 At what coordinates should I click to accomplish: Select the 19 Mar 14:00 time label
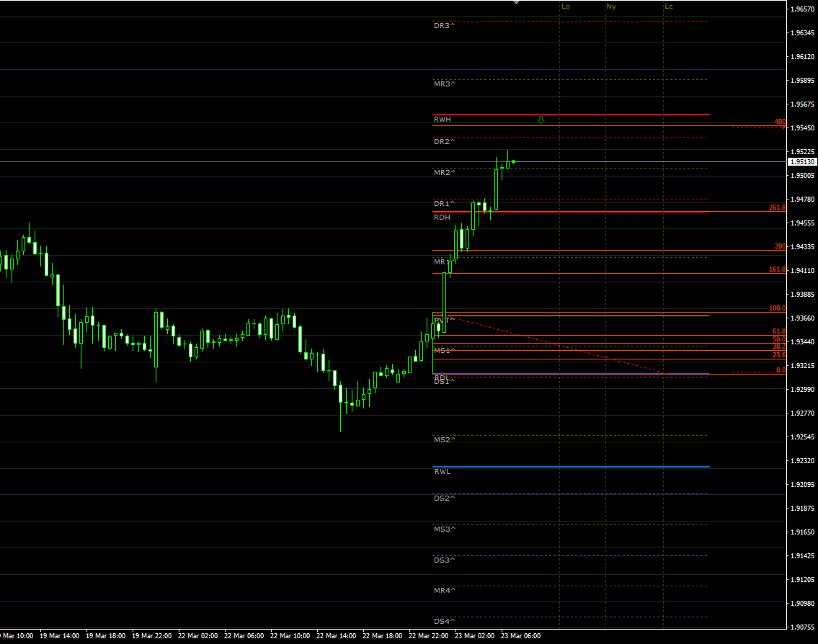click(60, 636)
